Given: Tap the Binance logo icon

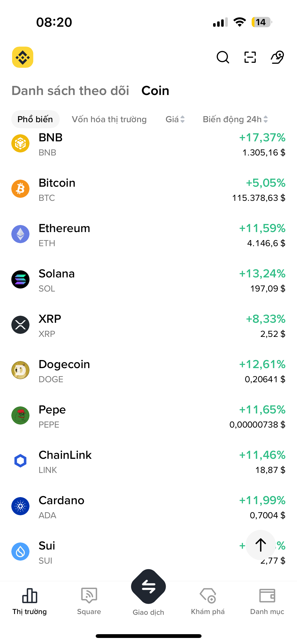Looking at the screenshot, I should 23,57.
